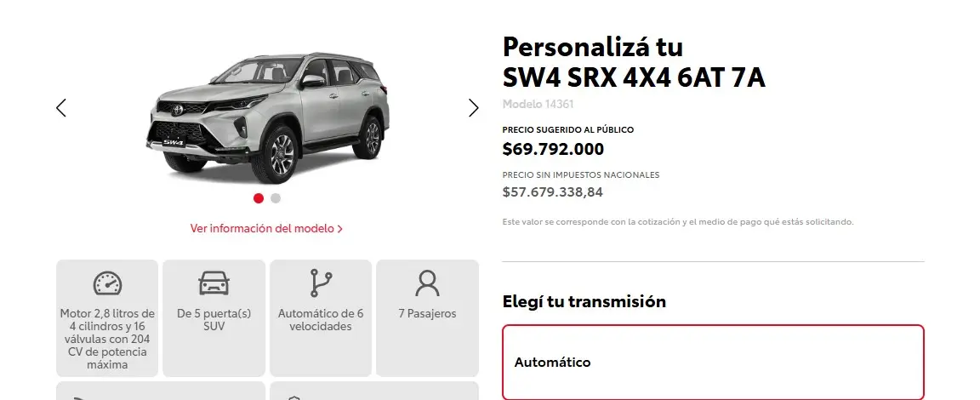The width and height of the screenshot is (980, 400).
Task: Click the next image arrow
Action: pos(474,108)
